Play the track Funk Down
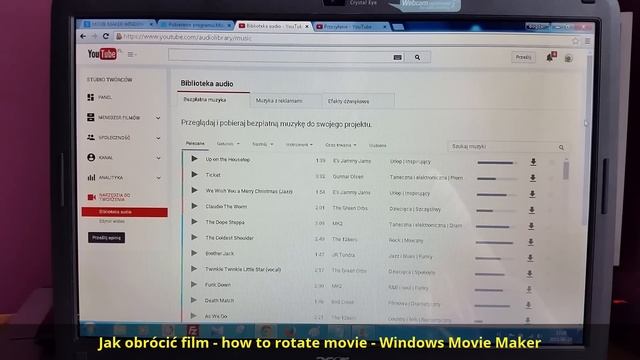Image resolution: width=640 pixels, height=360 pixels. tap(194, 284)
